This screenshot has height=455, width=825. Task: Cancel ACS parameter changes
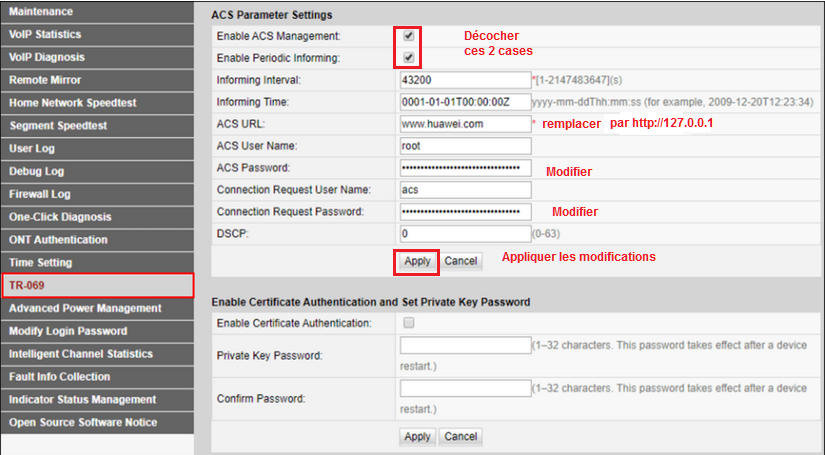click(x=461, y=261)
